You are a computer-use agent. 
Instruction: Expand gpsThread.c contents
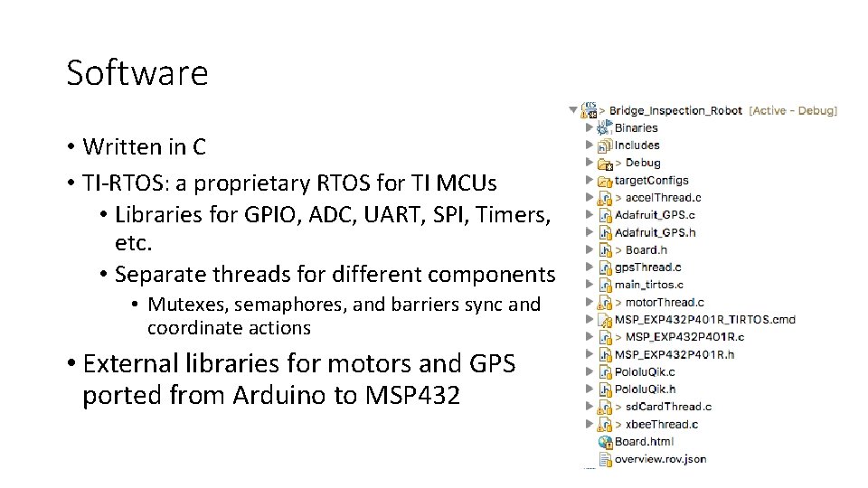pyautogui.click(x=589, y=267)
